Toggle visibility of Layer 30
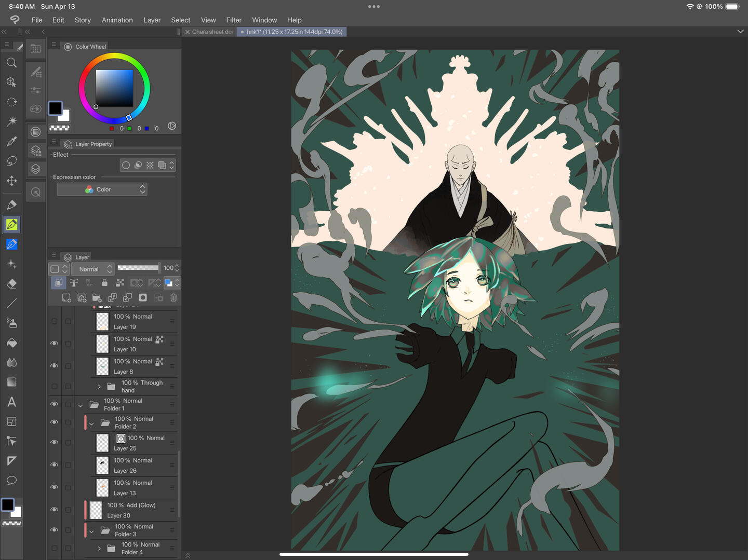The height and width of the screenshot is (560, 748). point(54,510)
